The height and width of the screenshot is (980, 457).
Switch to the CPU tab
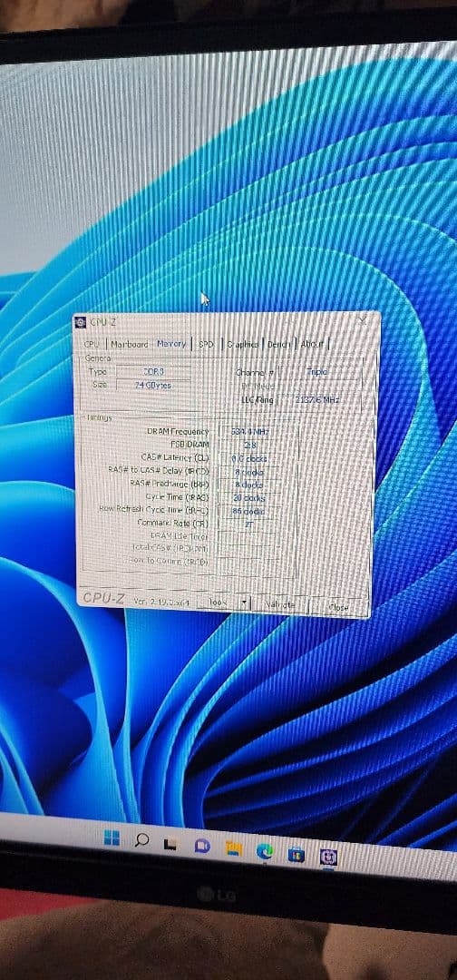tap(92, 344)
